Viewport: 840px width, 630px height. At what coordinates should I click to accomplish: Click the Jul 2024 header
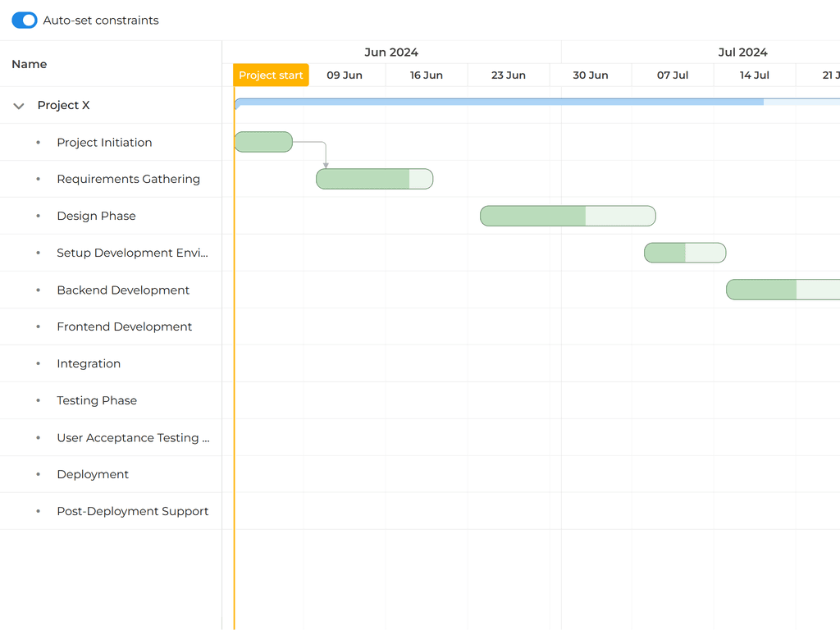pyautogui.click(x=742, y=52)
